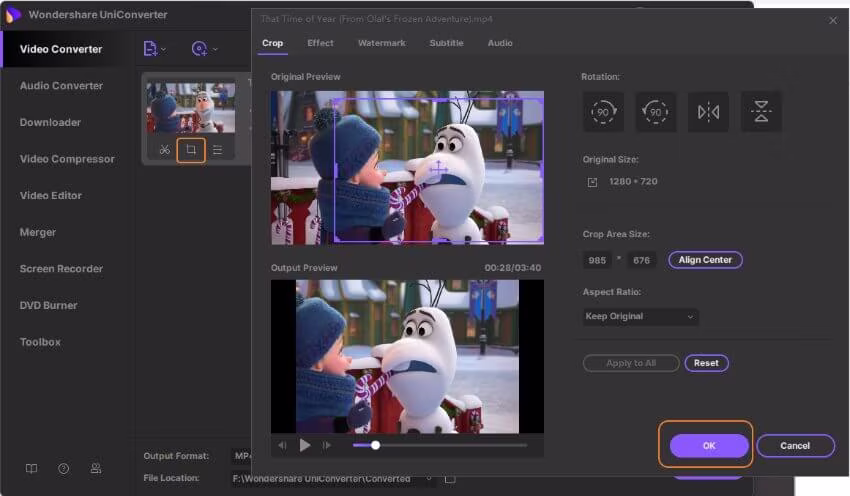The width and height of the screenshot is (850, 496).
Task: Switch to the Watermark tab
Action: point(382,43)
